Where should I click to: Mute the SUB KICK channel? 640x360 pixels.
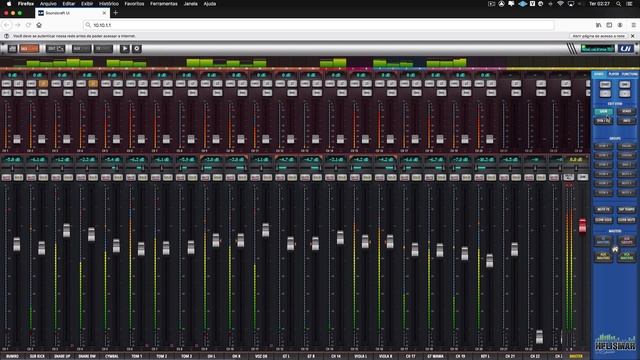point(31,177)
